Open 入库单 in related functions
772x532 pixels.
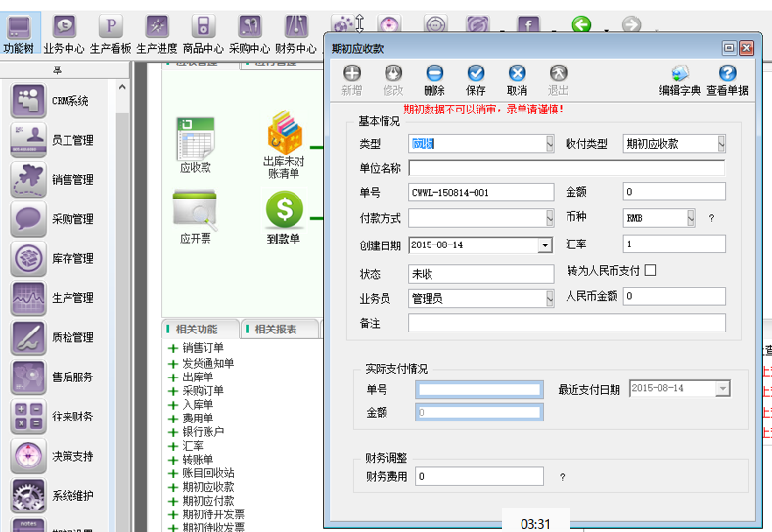(x=198, y=405)
